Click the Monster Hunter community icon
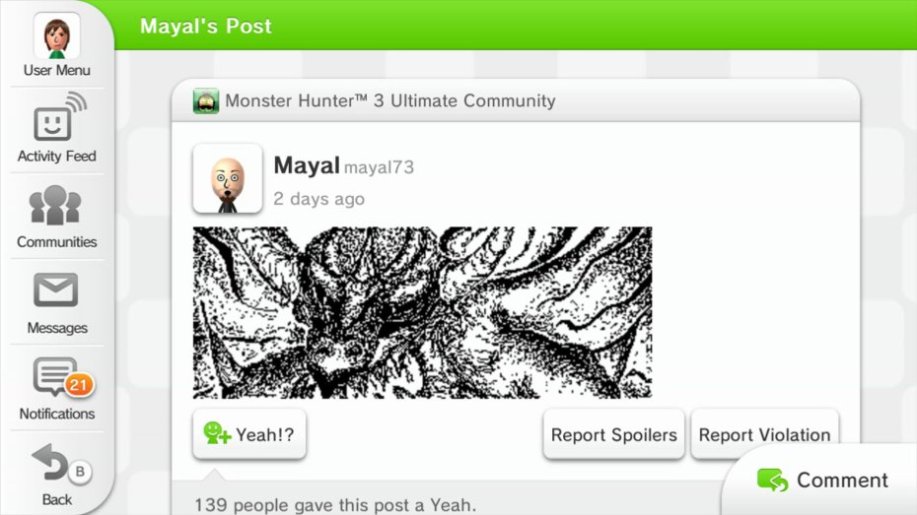The height and width of the screenshot is (515, 917). (x=206, y=101)
